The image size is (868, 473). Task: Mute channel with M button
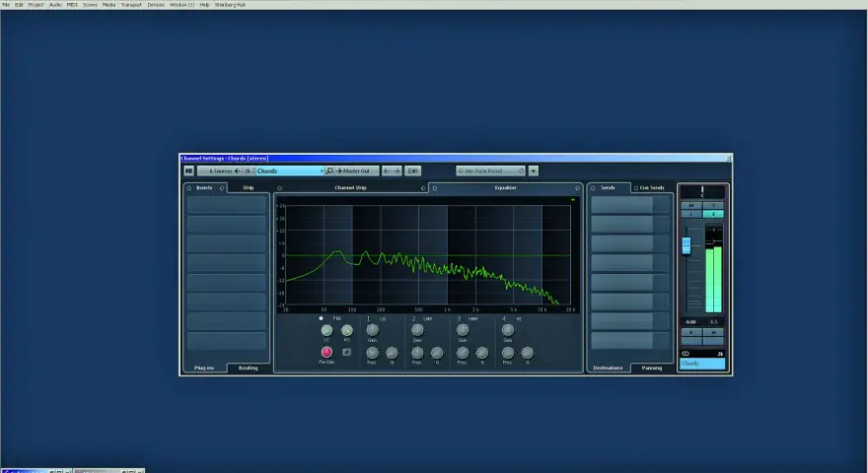pyautogui.click(x=691, y=206)
